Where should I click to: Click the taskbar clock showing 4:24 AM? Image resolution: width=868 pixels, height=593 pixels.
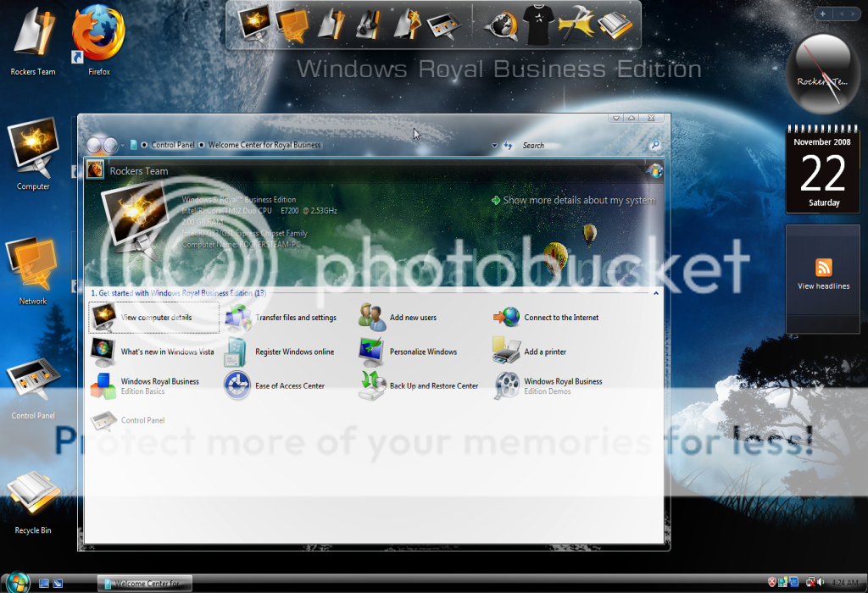click(845, 583)
